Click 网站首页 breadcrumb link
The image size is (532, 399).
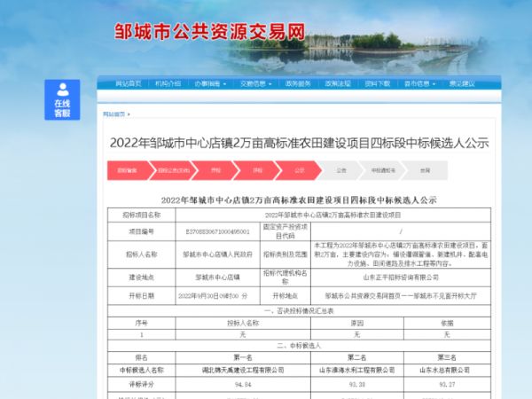pyautogui.click(x=113, y=114)
